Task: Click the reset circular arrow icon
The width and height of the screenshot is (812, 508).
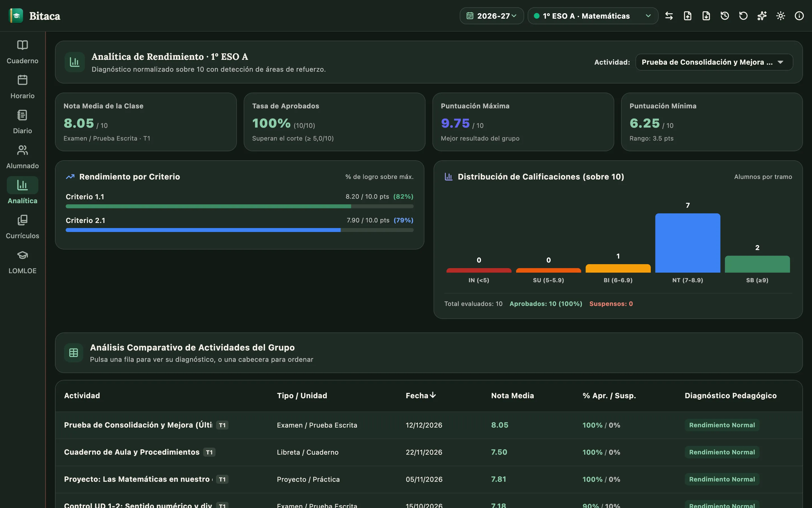Action: pos(743,16)
